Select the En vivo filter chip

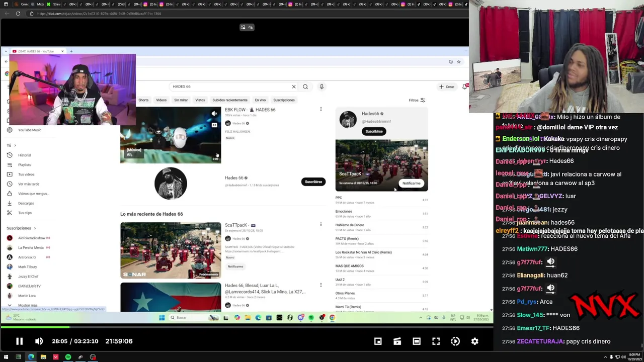click(260, 100)
